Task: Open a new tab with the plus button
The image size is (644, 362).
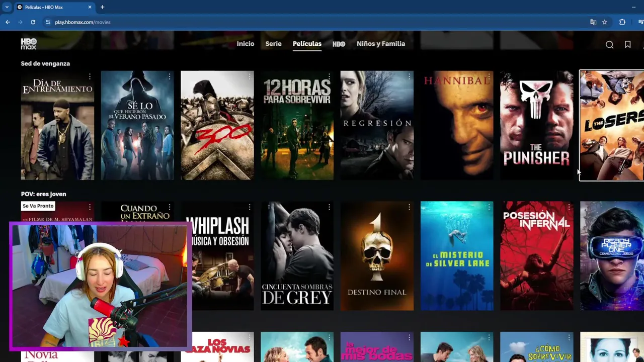Action: click(102, 7)
